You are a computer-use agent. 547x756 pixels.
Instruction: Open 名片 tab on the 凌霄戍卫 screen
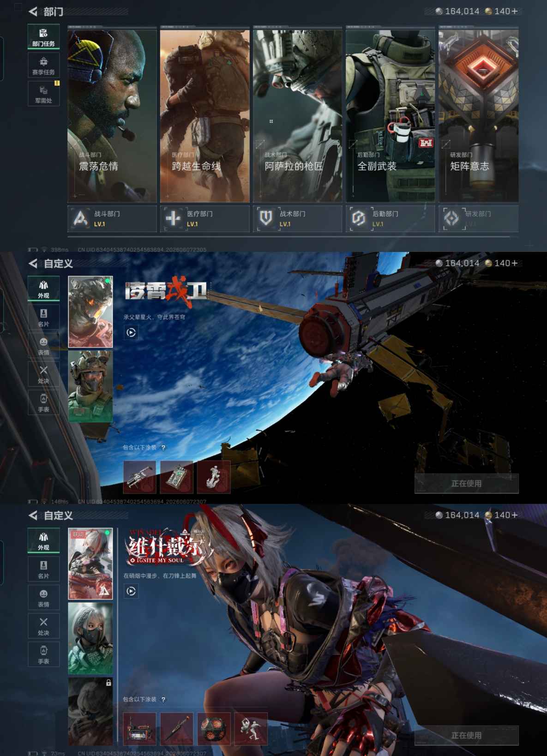tap(43, 317)
